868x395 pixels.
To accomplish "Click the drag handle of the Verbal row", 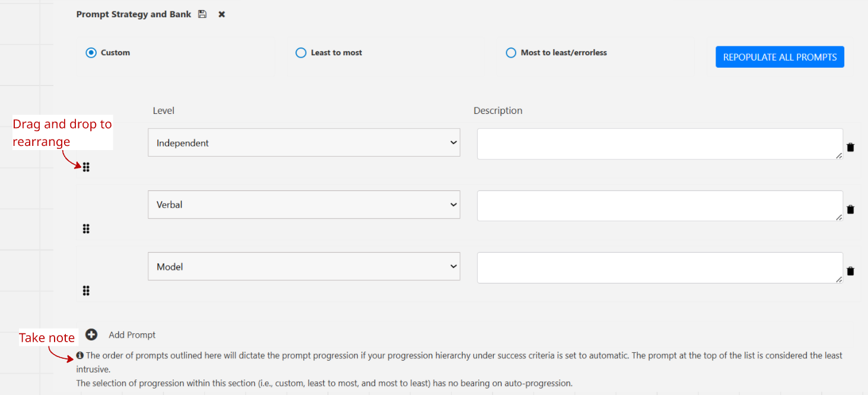I will 86,229.
